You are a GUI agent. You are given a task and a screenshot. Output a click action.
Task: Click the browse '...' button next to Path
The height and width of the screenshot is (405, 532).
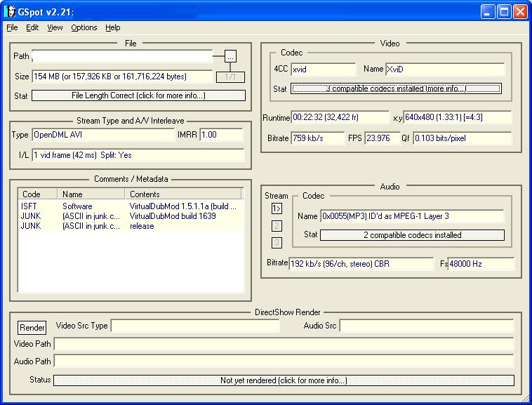coord(230,56)
